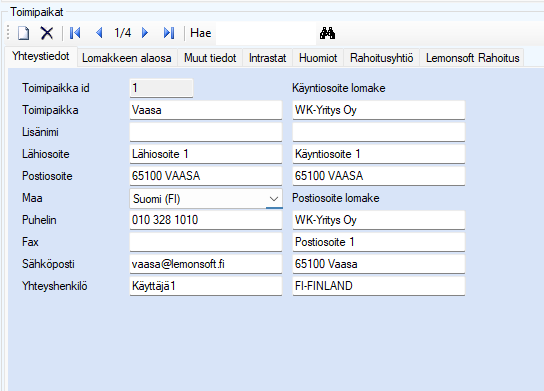
Task: Delete the record with the X icon
Action: pos(47,33)
